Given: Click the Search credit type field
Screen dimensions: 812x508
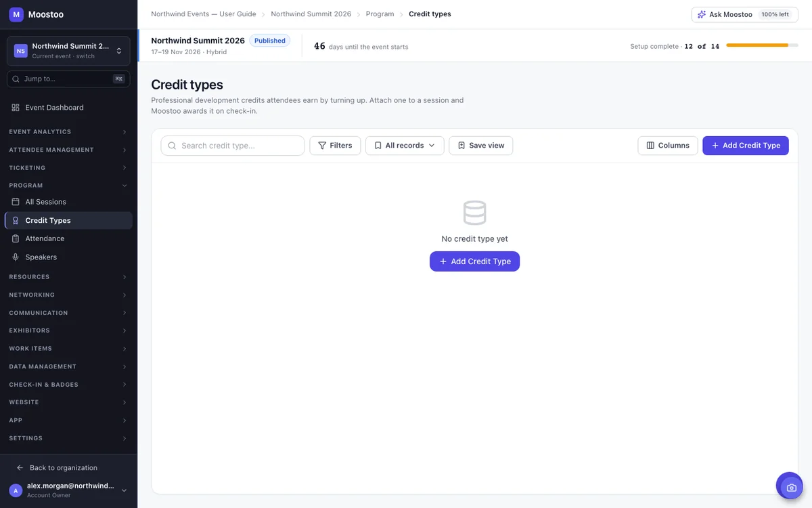Looking at the screenshot, I should [233, 146].
